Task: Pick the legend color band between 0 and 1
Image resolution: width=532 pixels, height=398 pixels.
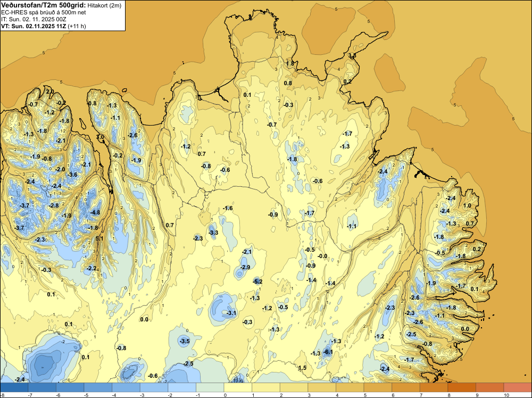Action: (238, 387)
